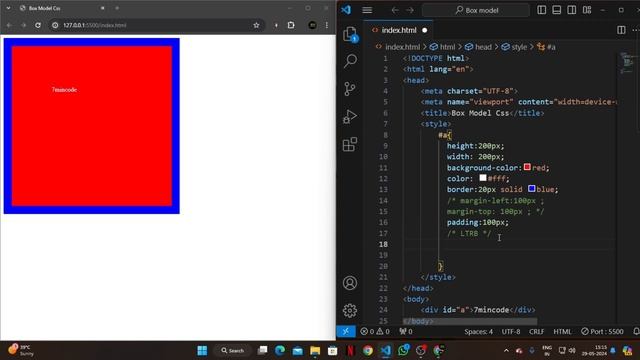
Task: Open Netflix from taskbar
Action: point(350,351)
